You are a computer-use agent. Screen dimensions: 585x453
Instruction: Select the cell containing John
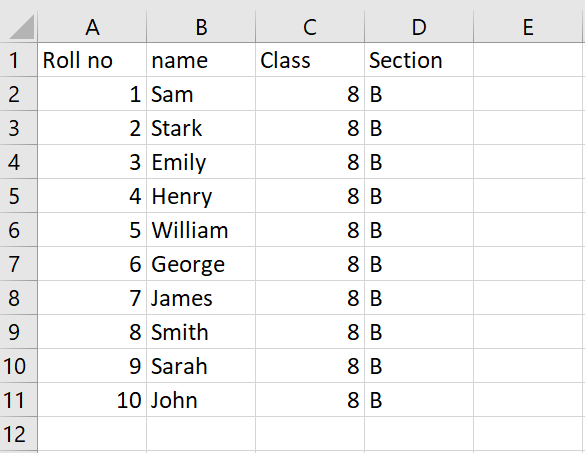coord(201,400)
